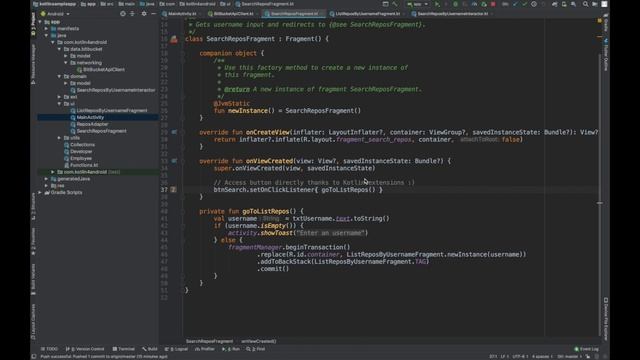
Task: Click the VCS update project icon
Action: click(515, 4)
